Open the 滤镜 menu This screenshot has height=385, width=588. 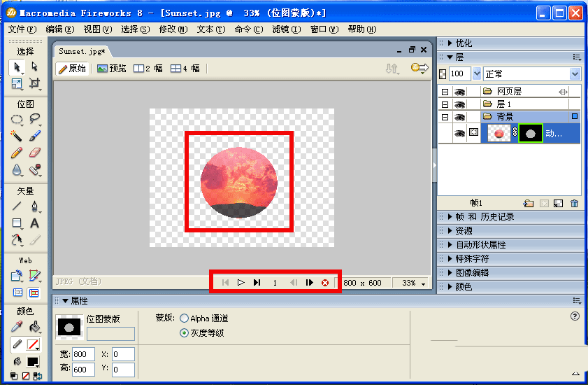[287, 29]
